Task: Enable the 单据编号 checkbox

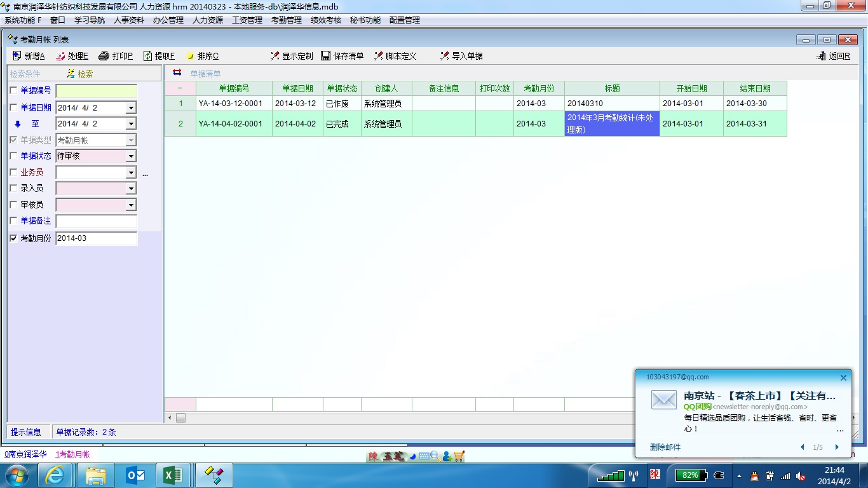Action: (14, 91)
